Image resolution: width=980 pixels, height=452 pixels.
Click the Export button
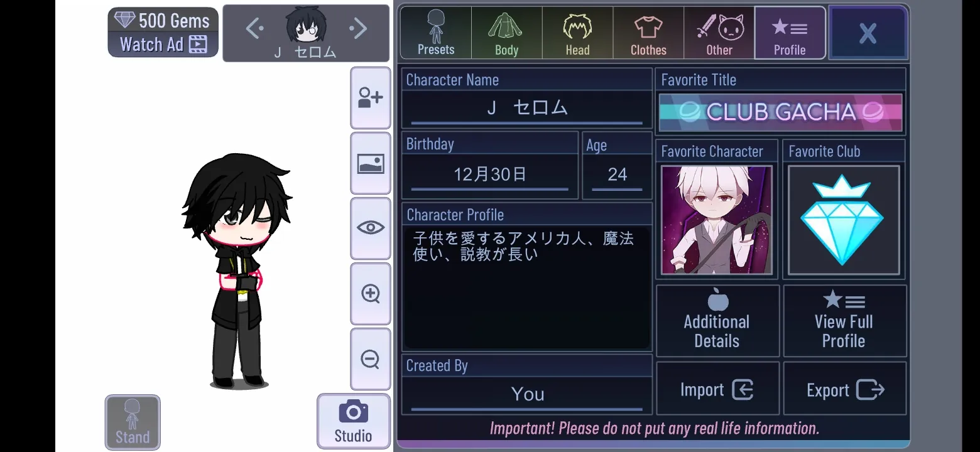(x=844, y=389)
